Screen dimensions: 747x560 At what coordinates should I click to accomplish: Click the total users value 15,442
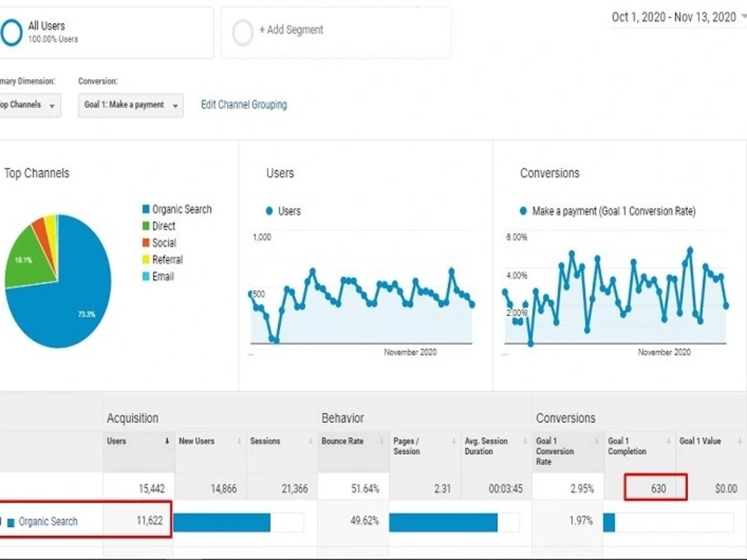152,488
